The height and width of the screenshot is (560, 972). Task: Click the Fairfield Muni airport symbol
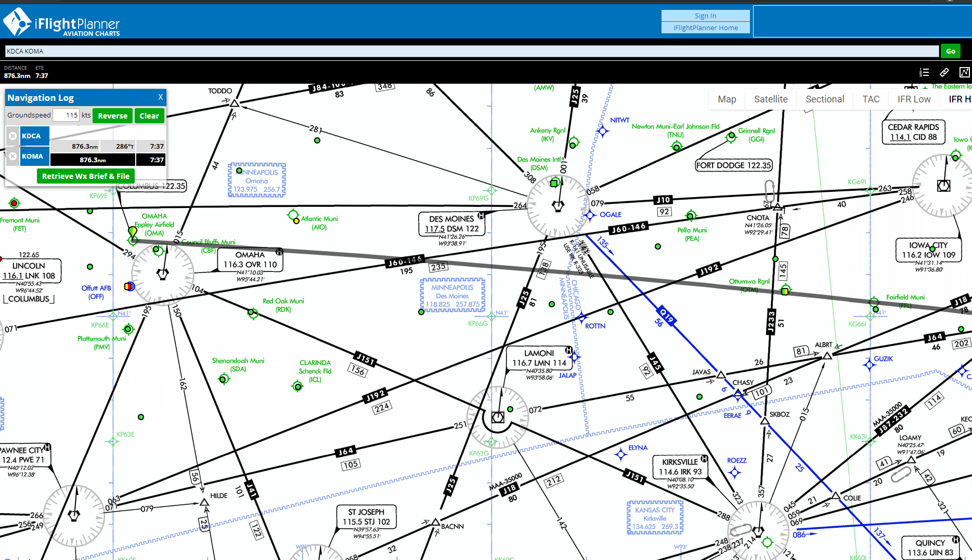coord(875,303)
